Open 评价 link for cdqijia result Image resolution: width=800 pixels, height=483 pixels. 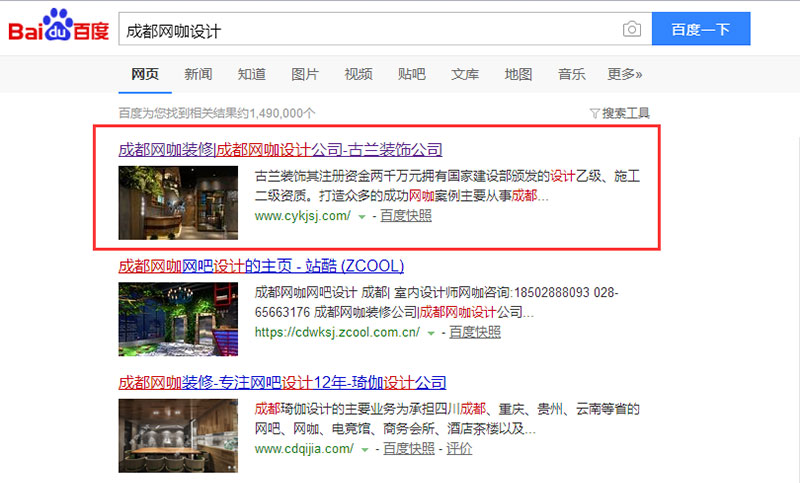(459, 449)
